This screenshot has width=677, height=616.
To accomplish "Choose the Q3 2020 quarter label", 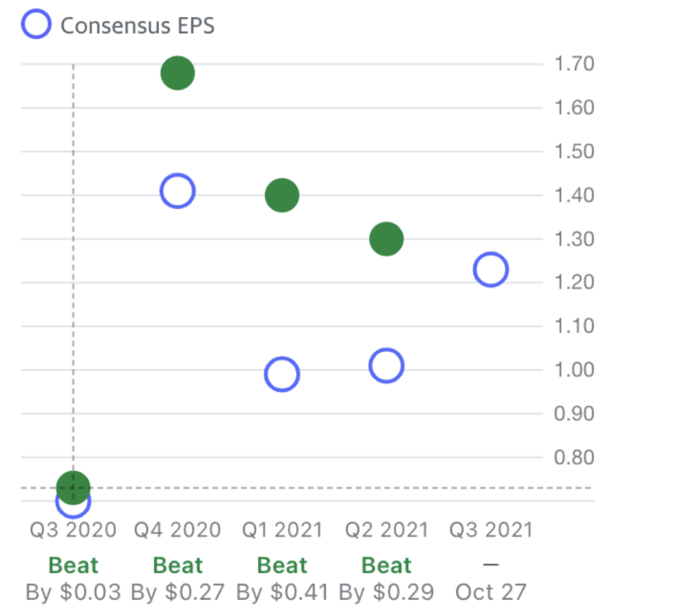I will click(x=74, y=530).
